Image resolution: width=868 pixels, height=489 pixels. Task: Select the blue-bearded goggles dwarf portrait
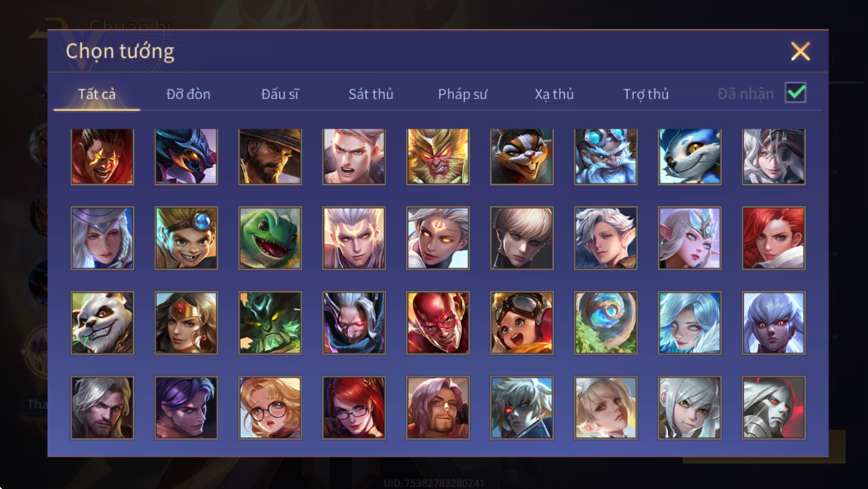[606, 157]
